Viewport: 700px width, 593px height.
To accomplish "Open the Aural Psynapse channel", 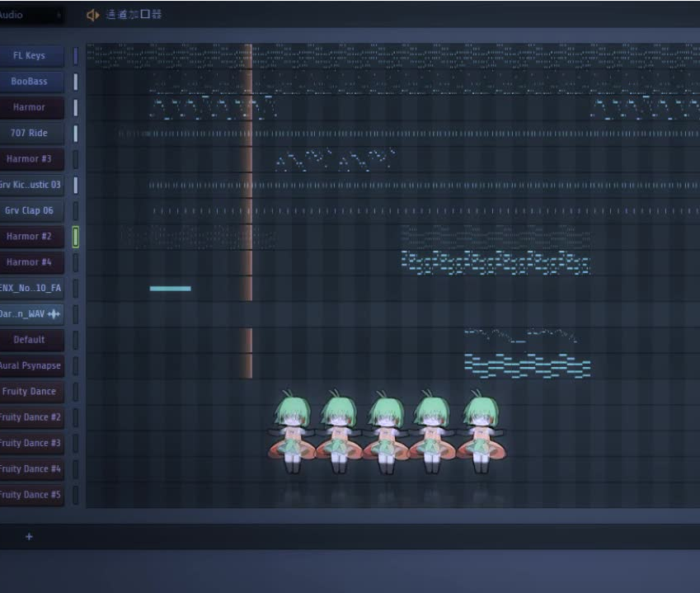I will pos(31,365).
